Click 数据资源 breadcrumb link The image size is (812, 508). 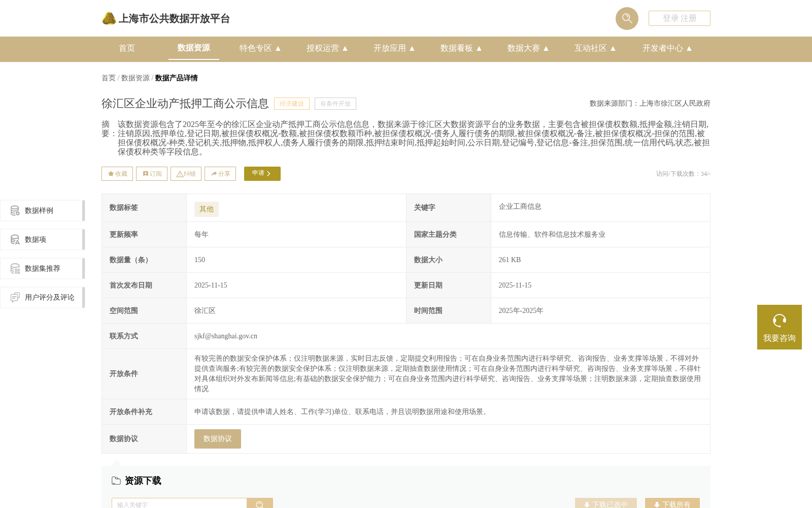136,78
